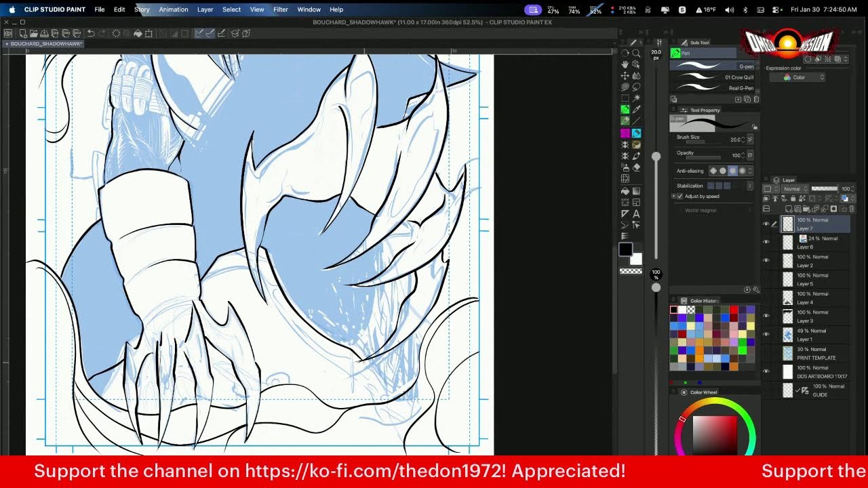Expand Stabilization arrow options
This screenshot has width=868, height=488.
pyautogui.click(x=750, y=186)
